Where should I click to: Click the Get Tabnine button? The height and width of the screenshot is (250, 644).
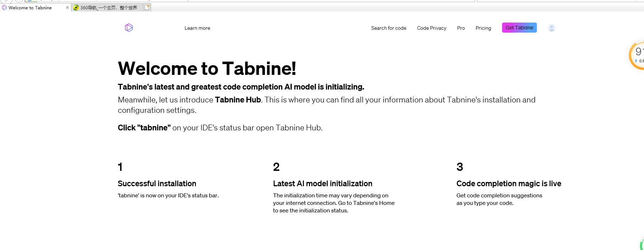point(519,28)
